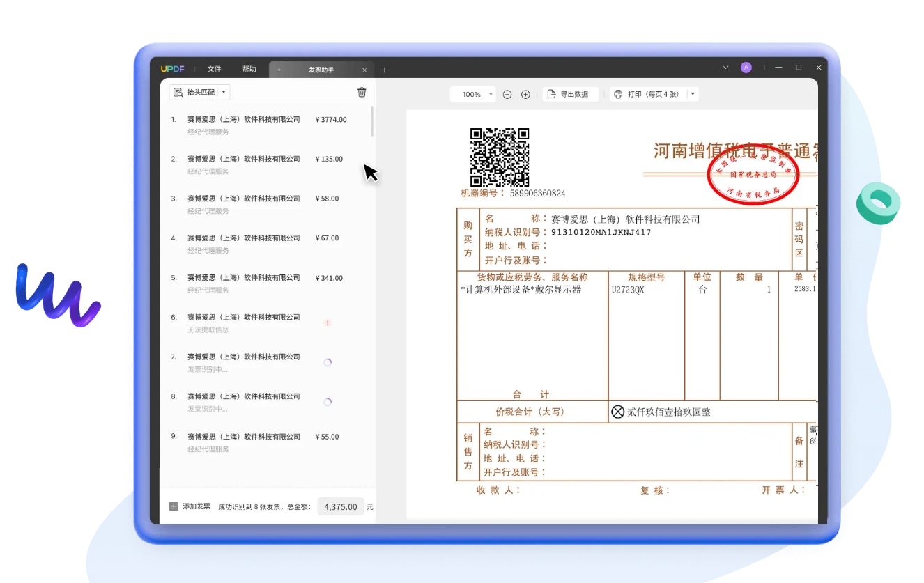Delete invoices with the trash icon
The image size is (924, 583).
click(362, 92)
